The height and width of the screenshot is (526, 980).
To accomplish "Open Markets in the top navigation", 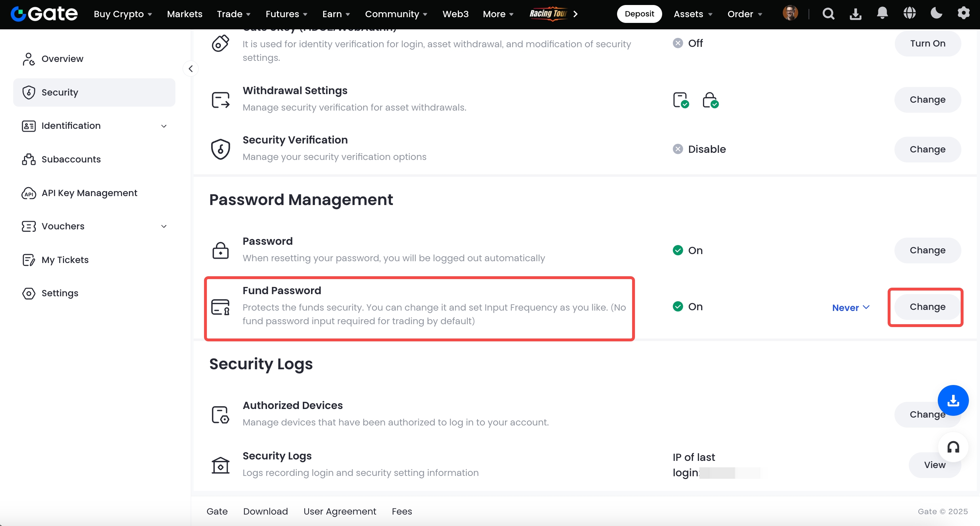I will pyautogui.click(x=185, y=14).
